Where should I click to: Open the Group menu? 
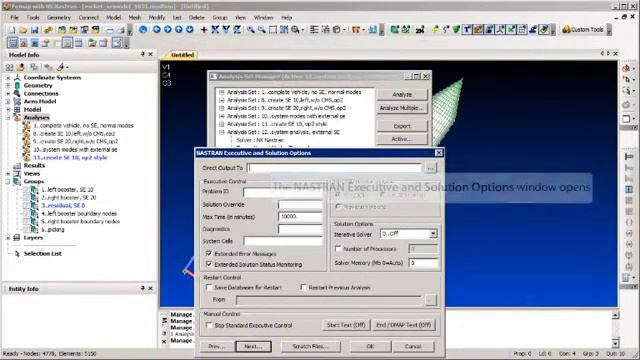220,18
